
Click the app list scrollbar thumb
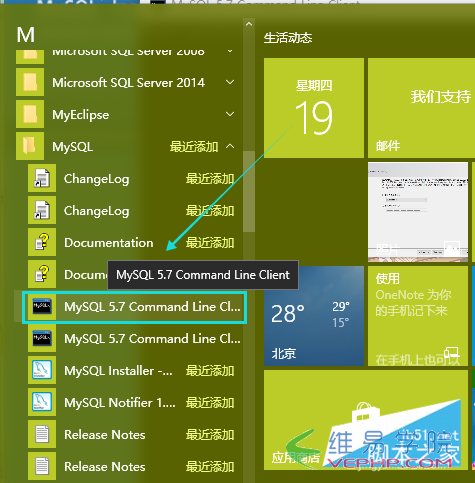click(249, 191)
